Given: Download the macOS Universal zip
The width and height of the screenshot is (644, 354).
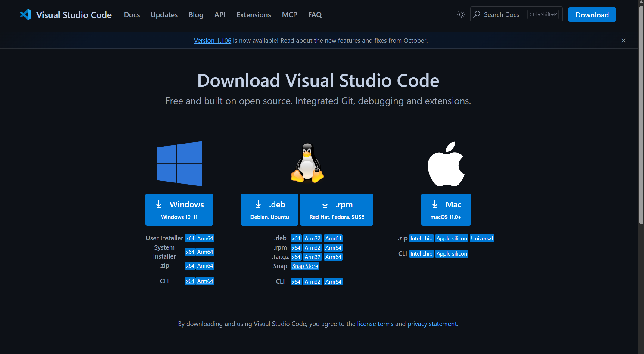Looking at the screenshot, I should click(482, 238).
